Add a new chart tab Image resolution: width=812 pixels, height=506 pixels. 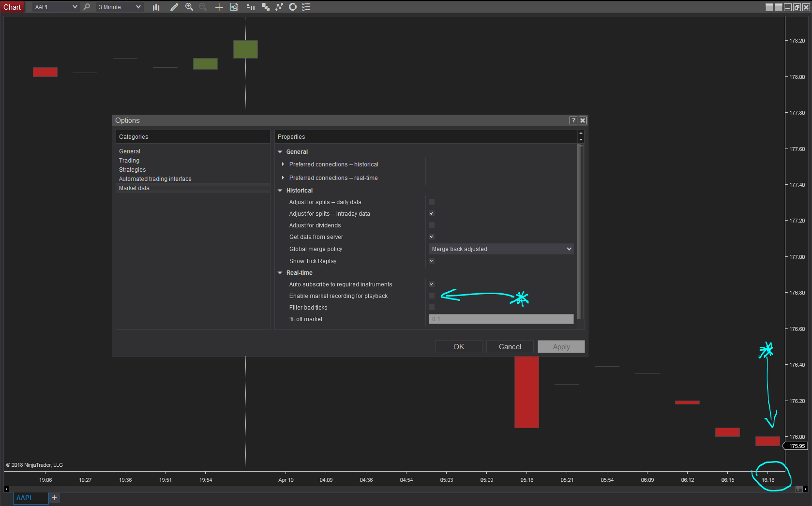[x=54, y=498]
